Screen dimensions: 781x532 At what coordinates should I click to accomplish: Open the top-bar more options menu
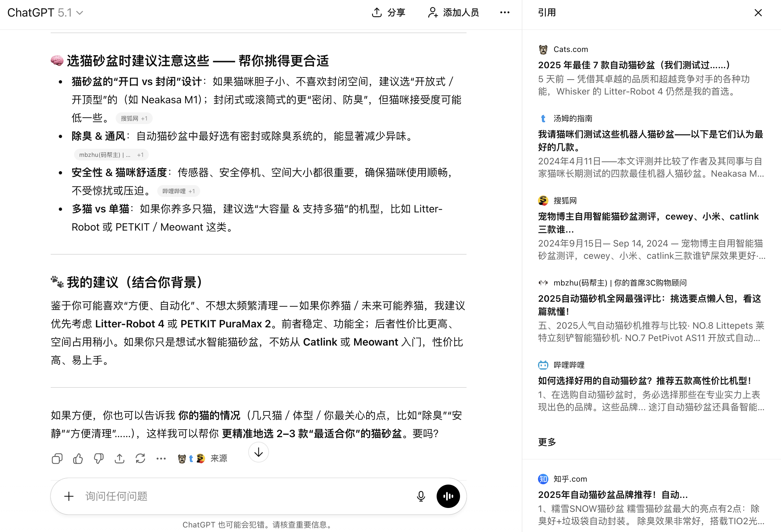tap(505, 12)
